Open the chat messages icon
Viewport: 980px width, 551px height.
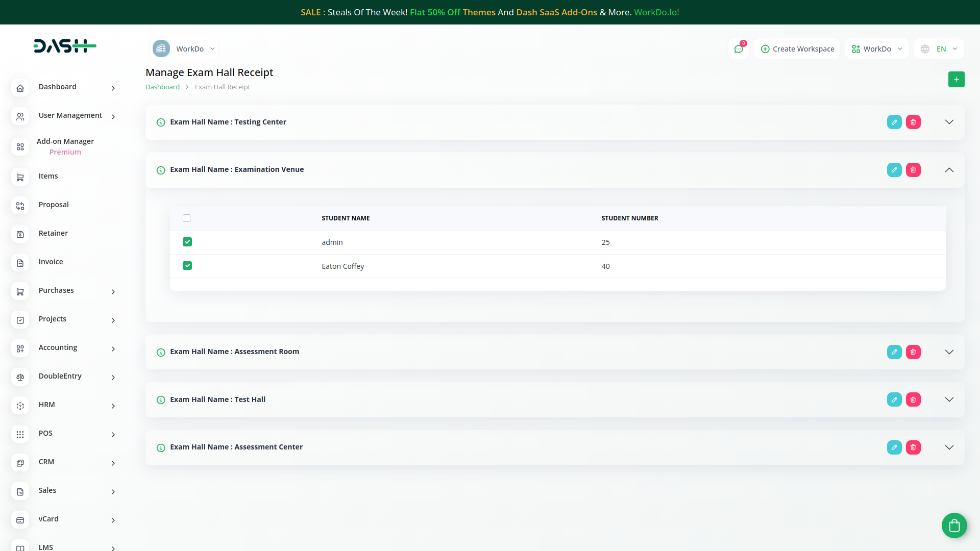click(x=739, y=49)
